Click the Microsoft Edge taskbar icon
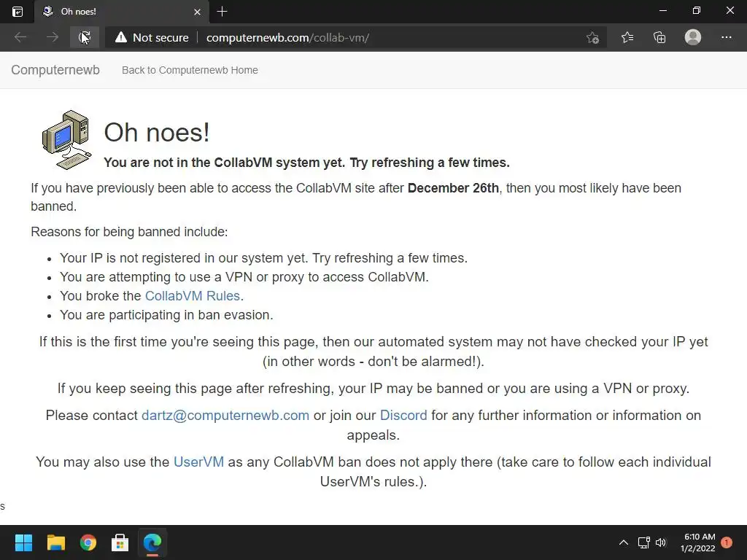The image size is (747, 560). pos(152,542)
